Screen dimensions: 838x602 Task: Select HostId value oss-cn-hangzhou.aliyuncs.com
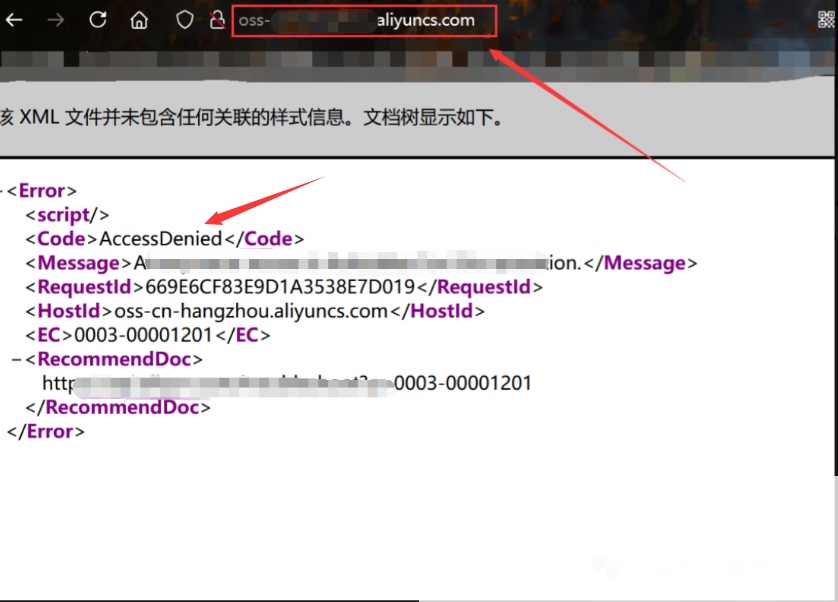251,311
